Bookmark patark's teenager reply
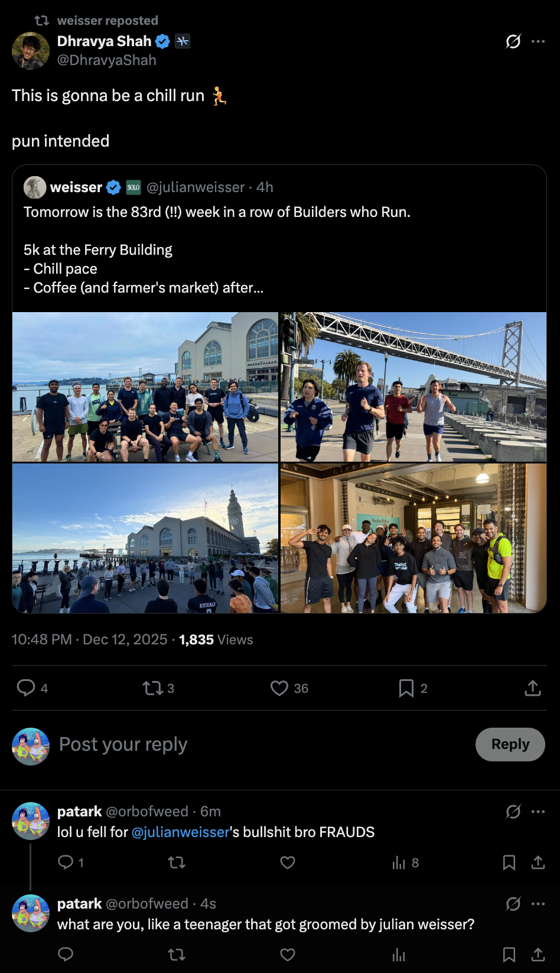Image resolution: width=560 pixels, height=973 pixels. coord(509,955)
